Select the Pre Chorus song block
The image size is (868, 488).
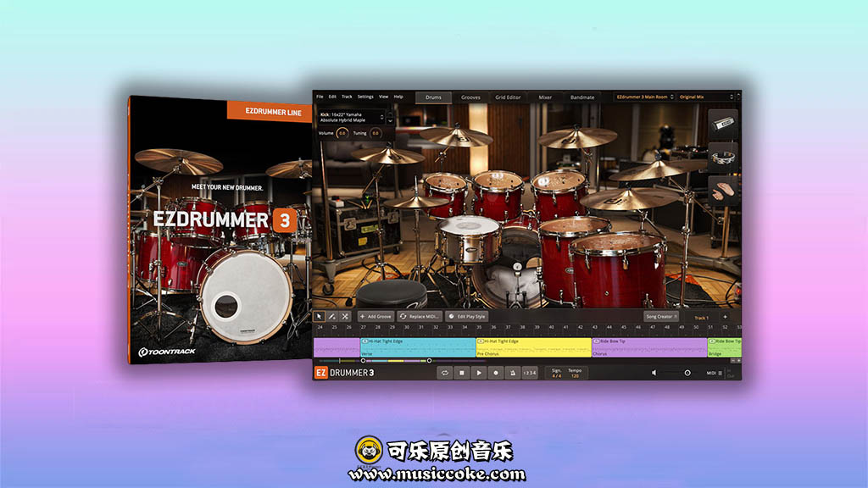tap(534, 347)
